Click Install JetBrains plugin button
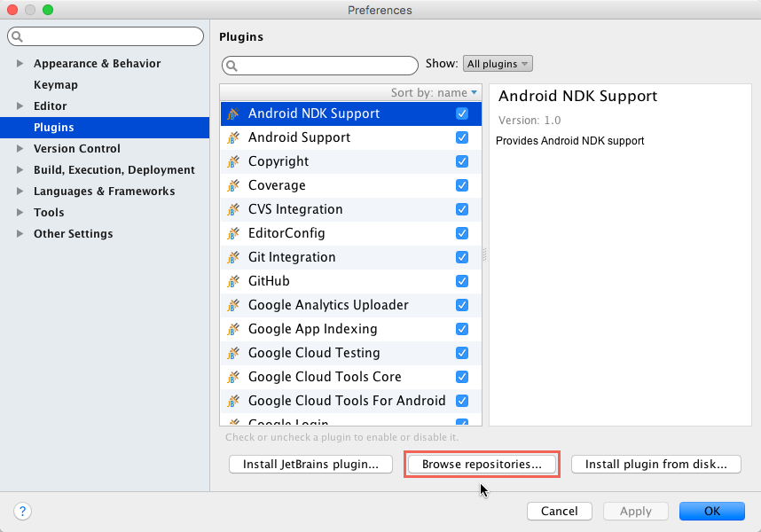 (x=310, y=464)
